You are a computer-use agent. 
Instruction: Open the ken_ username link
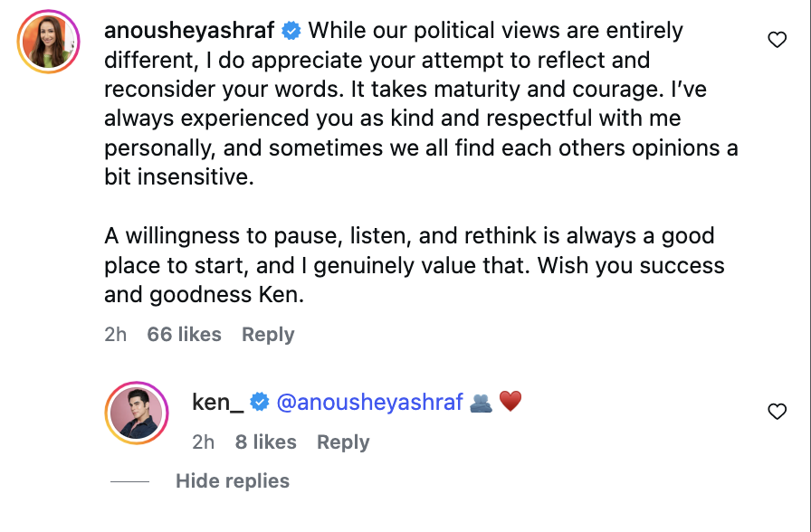[218, 402]
